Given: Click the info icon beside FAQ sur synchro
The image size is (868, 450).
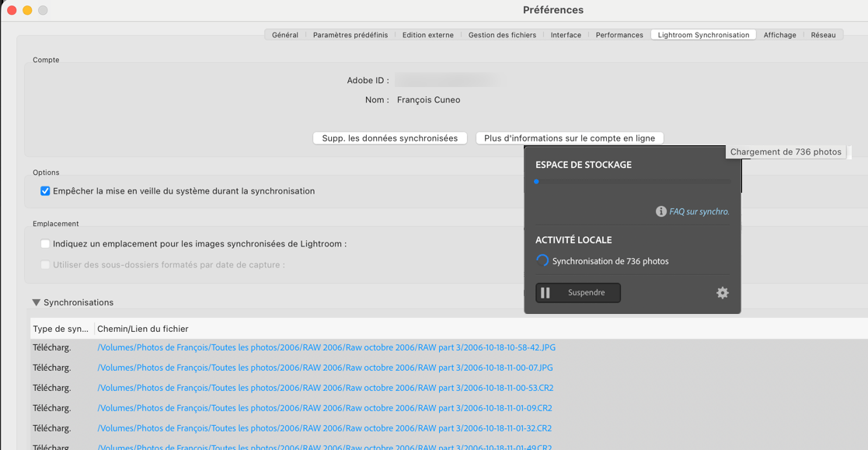Looking at the screenshot, I should 660,210.
